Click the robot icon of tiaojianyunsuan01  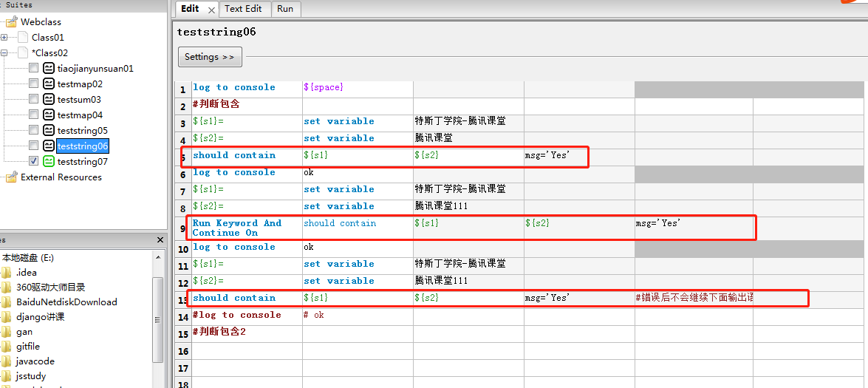pos(49,68)
